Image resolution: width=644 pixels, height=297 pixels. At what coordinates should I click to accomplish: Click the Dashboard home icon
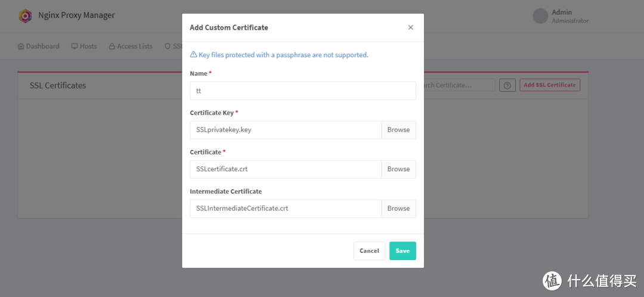tap(21, 46)
